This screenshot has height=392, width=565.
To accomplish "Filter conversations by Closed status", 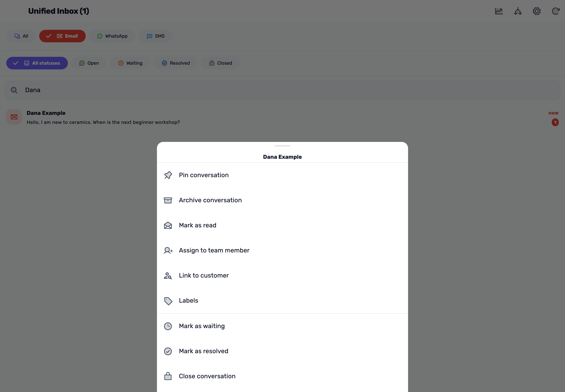I will click(221, 63).
